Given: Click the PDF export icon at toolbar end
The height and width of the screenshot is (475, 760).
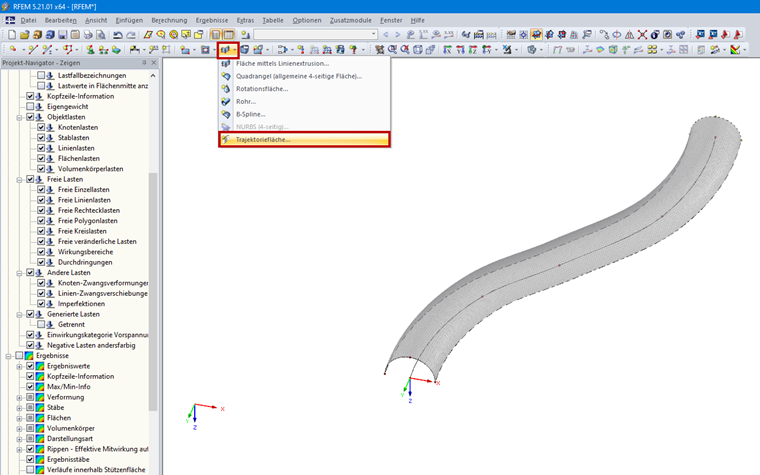Looking at the screenshot, I should click(738, 34).
